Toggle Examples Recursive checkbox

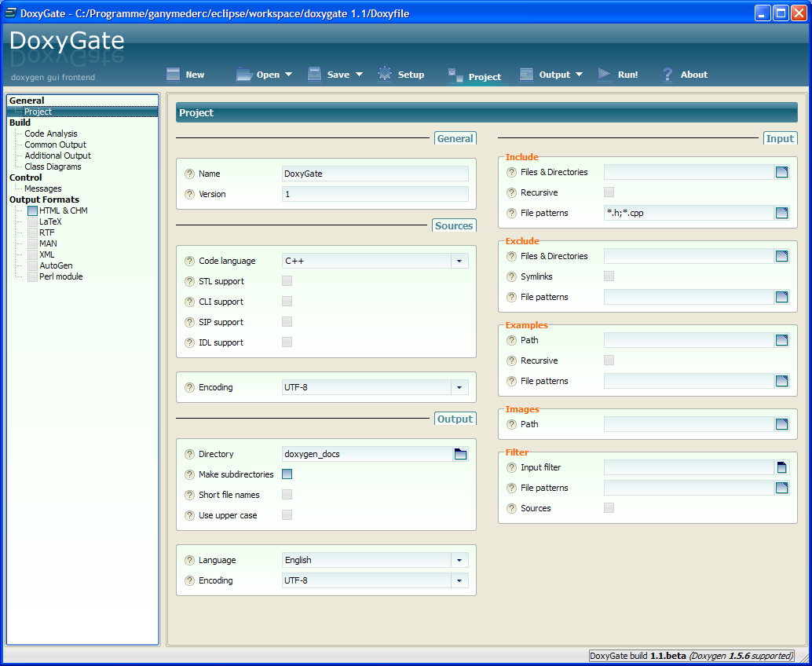pyautogui.click(x=609, y=360)
